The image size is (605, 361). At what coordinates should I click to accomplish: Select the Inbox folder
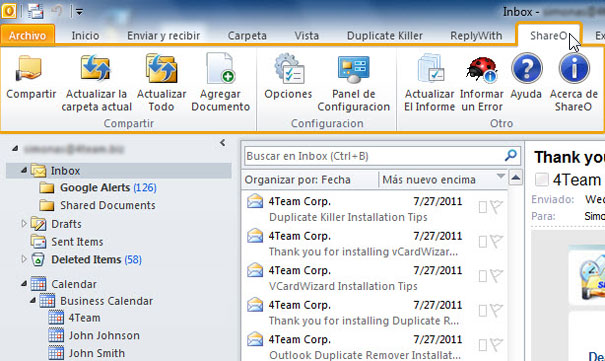[119, 170]
